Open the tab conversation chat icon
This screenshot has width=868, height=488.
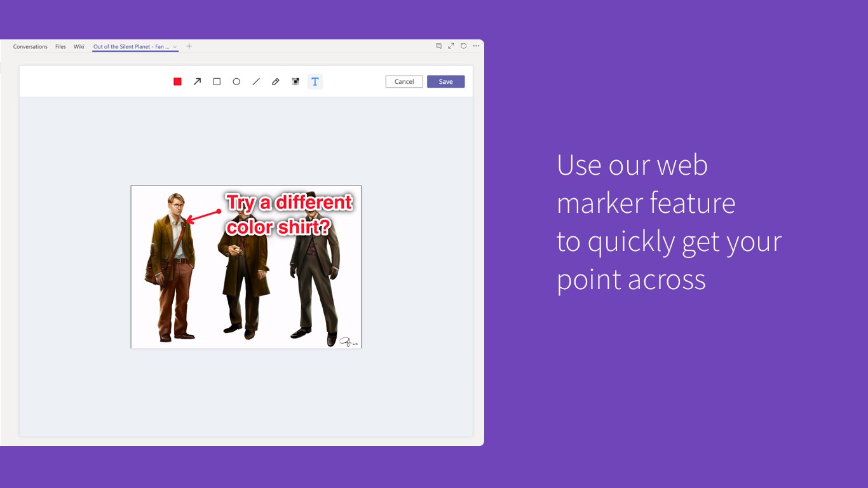tap(438, 46)
